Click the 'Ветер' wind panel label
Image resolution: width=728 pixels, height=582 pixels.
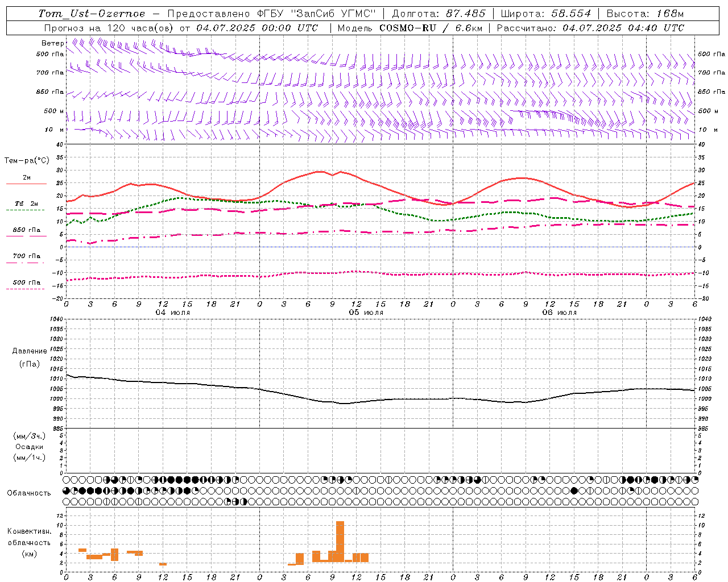pos(52,43)
